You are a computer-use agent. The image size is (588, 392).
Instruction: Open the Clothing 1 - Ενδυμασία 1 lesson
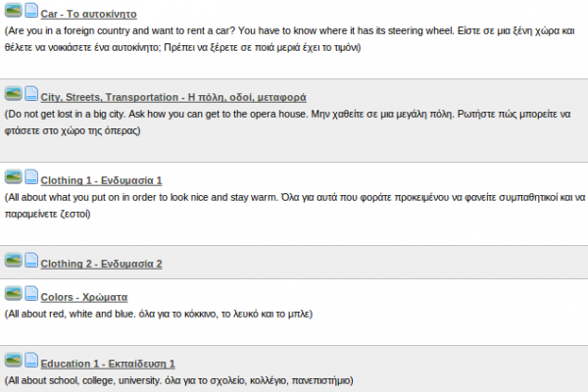(x=101, y=180)
